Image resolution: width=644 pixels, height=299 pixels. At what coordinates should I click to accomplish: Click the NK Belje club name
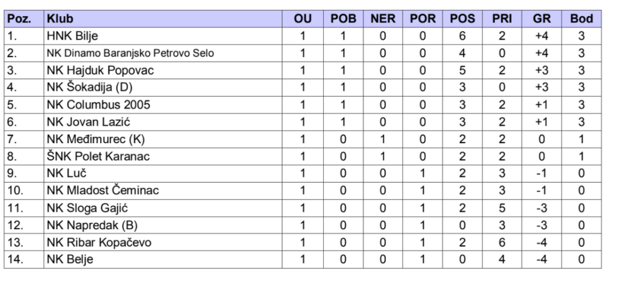pyautogui.click(x=70, y=259)
